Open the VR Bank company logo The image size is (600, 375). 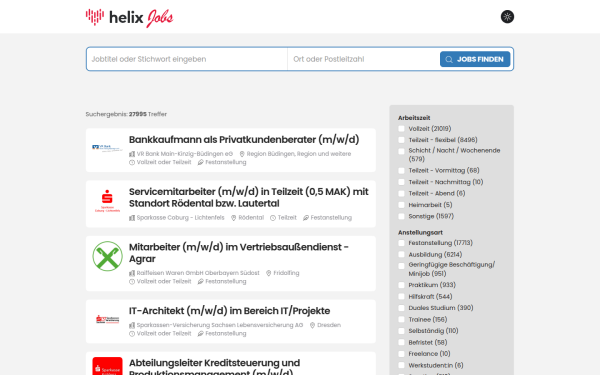point(108,148)
